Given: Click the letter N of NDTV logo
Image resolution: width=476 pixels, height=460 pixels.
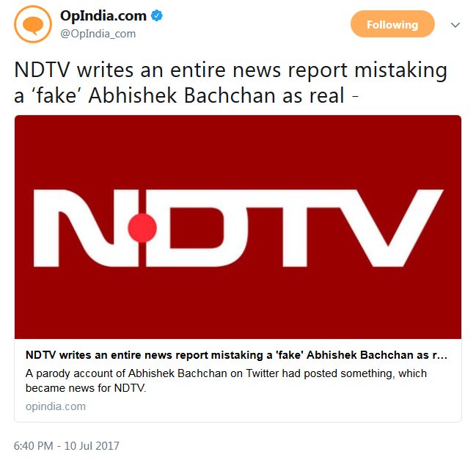Looking at the screenshot, I should tap(87, 227).
